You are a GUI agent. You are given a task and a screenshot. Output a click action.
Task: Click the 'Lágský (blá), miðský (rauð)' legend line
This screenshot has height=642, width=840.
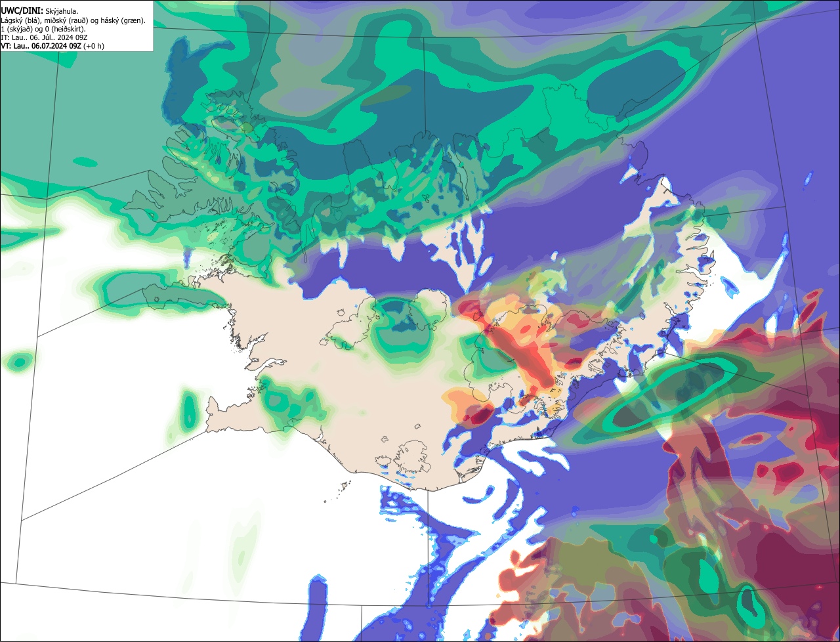pyautogui.click(x=73, y=20)
